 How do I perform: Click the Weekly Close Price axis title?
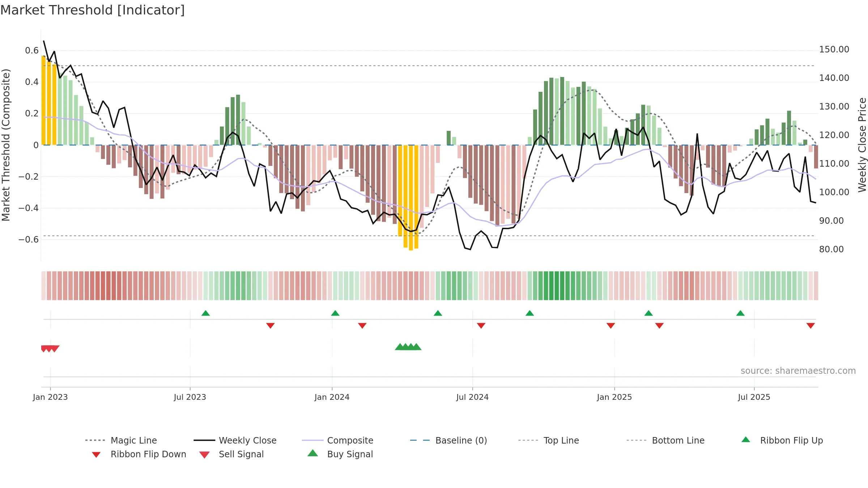coord(862,145)
